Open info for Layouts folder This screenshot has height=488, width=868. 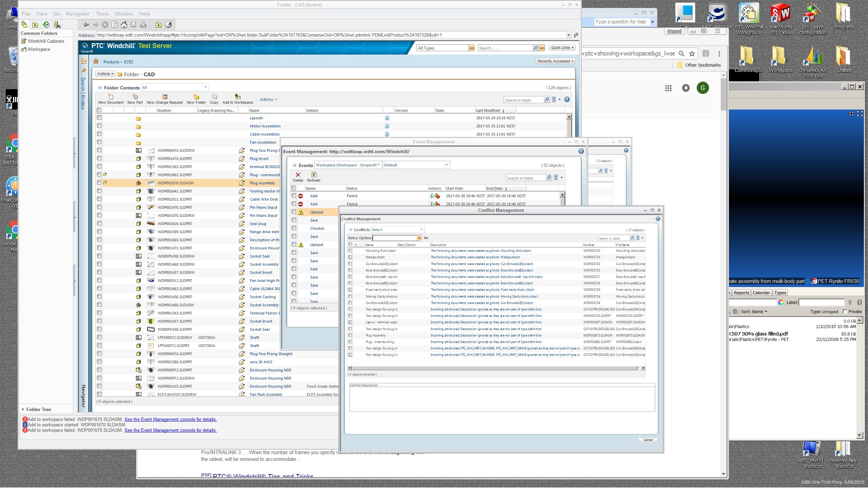click(387, 118)
